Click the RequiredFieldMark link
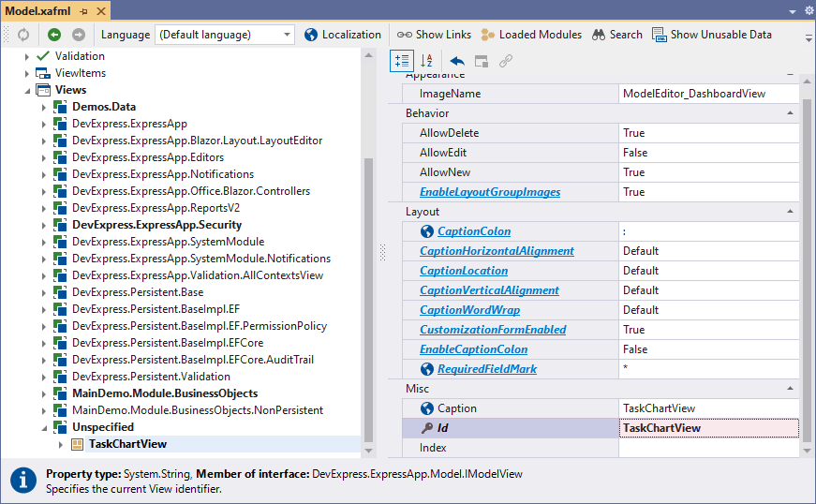Viewport: 816px width, 504px height. pyautogui.click(x=487, y=369)
